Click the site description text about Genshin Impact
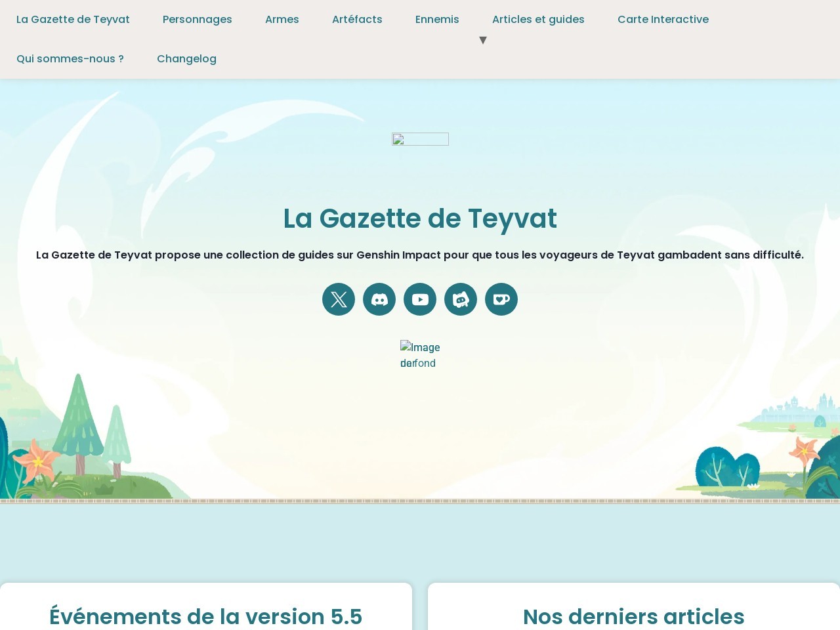Screen dimensions: 840x630 tap(420, 255)
